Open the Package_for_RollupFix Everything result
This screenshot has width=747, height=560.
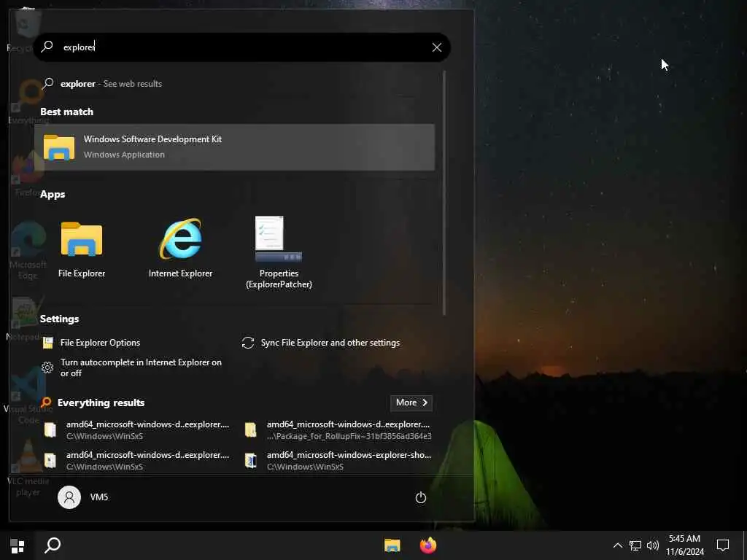338,429
